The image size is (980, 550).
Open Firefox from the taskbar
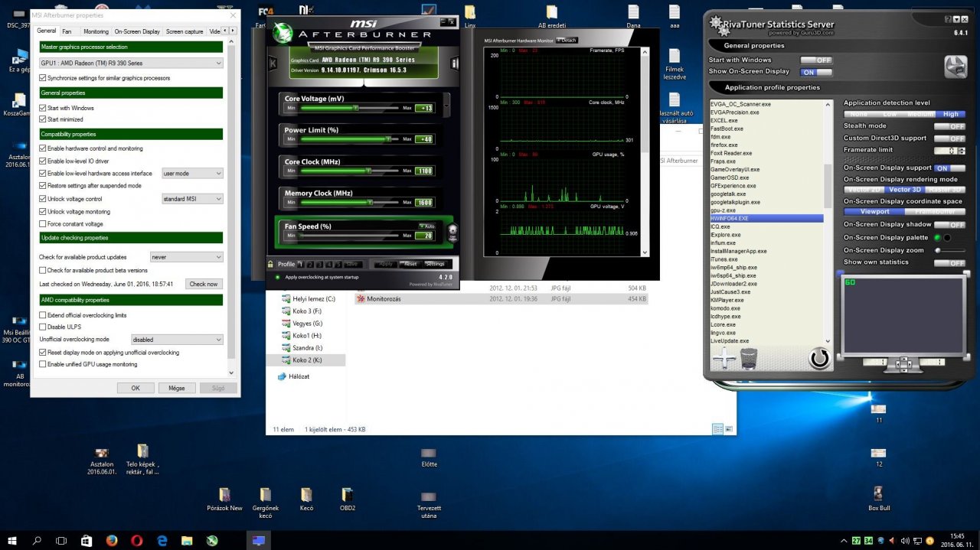click(112, 540)
